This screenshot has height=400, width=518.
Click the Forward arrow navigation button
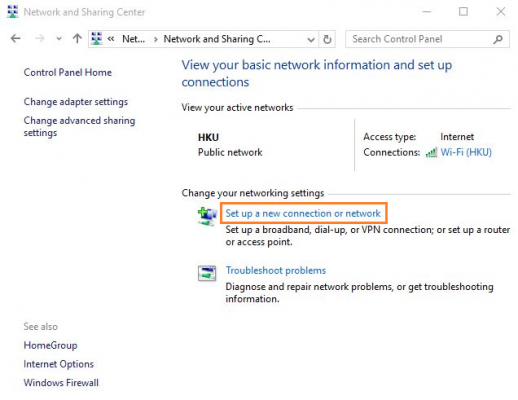(x=40, y=39)
